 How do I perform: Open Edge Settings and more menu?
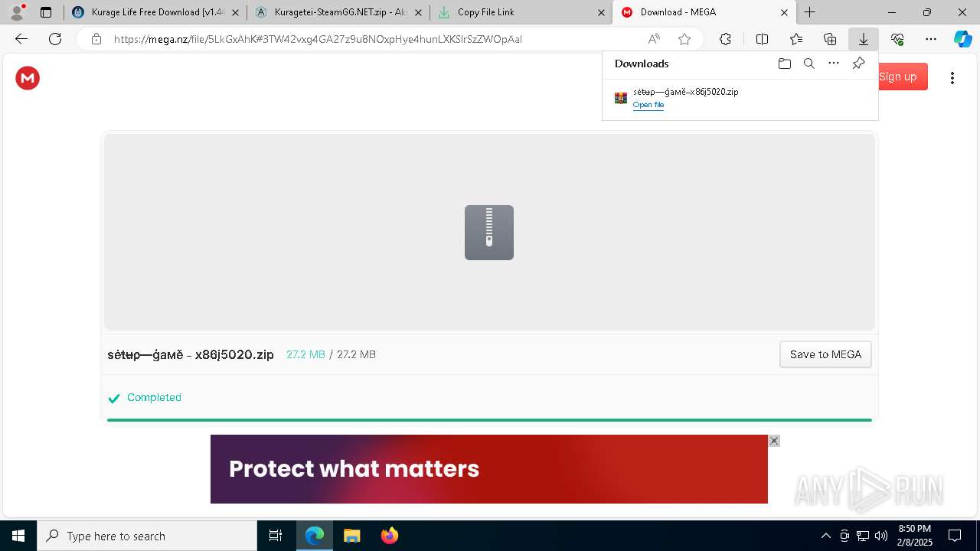click(x=931, y=39)
